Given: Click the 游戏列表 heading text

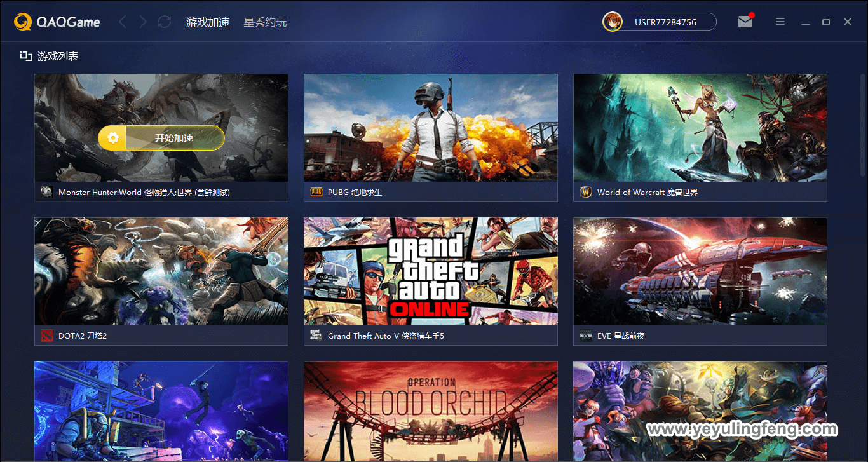Looking at the screenshot, I should [x=58, y=57].
